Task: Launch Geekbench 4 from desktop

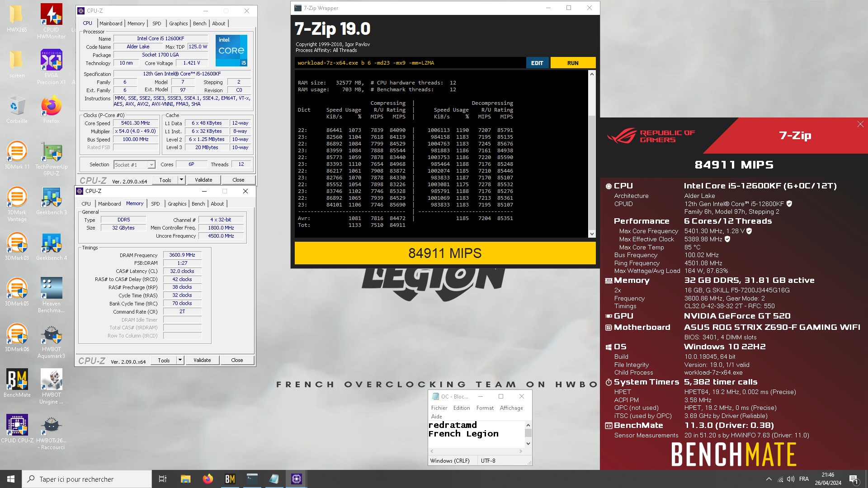Action: coord(51,246)
